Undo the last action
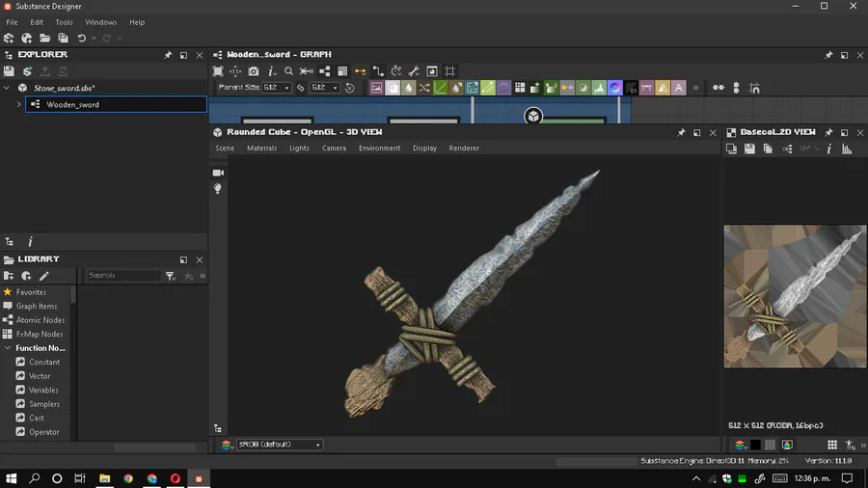 pyautogui.click(x=81, y=39)
